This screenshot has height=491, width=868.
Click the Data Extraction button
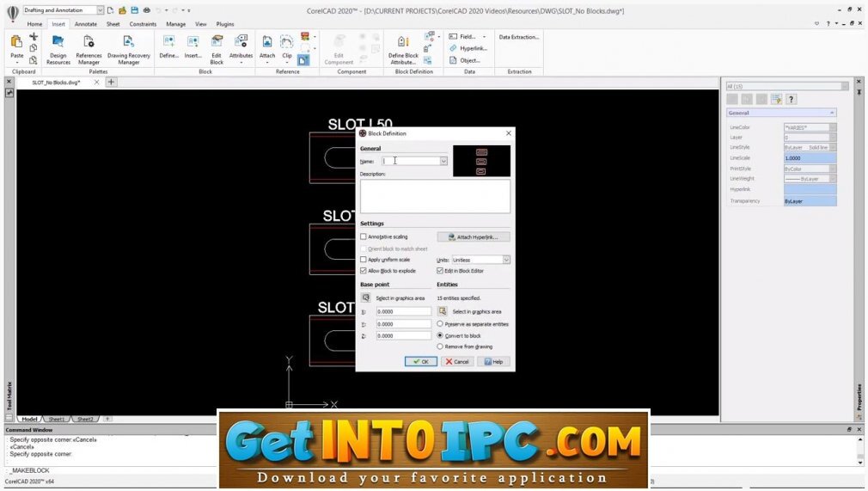pyautogui.click(x=519, y=37)
